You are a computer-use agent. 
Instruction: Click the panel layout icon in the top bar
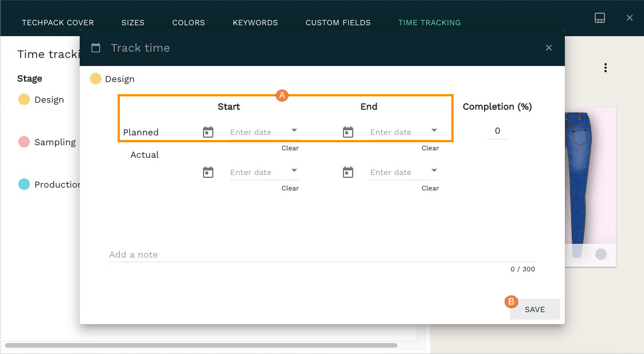point(600,18)
